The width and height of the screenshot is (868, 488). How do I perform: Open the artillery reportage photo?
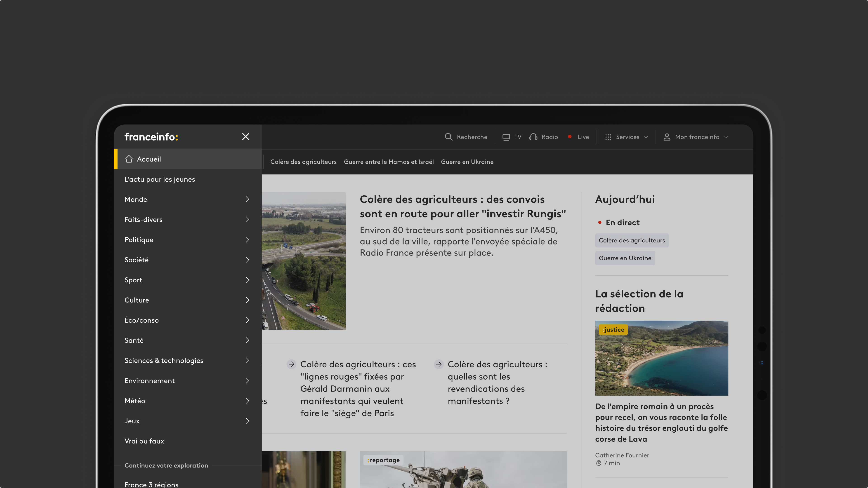(x=463, y=469)
